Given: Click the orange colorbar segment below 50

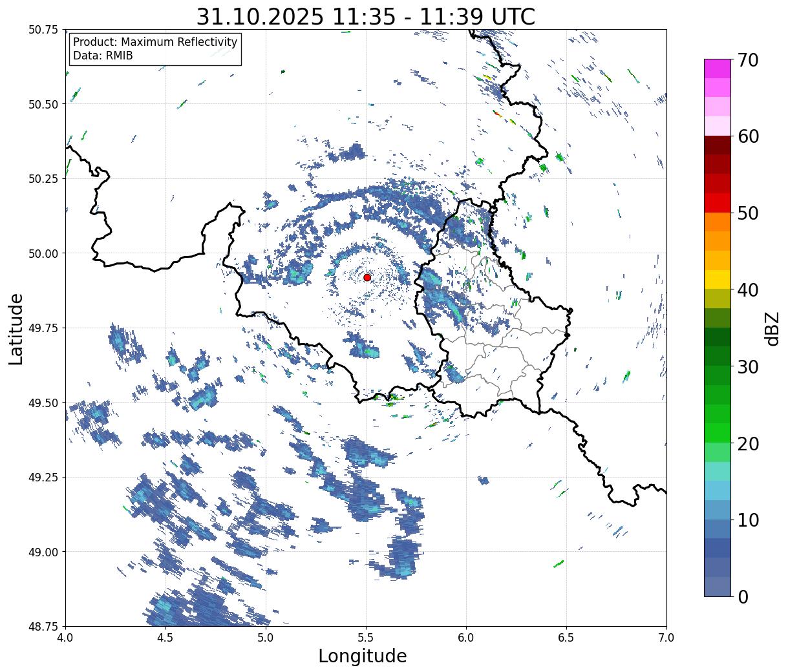Looking at the screenshot, I should [718, 222].
